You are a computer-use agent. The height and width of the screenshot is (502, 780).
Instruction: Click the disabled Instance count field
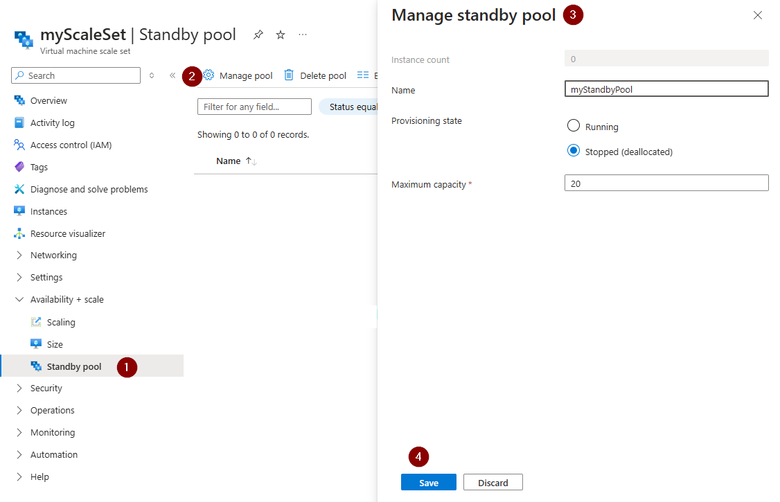click(x=667, y=59)
